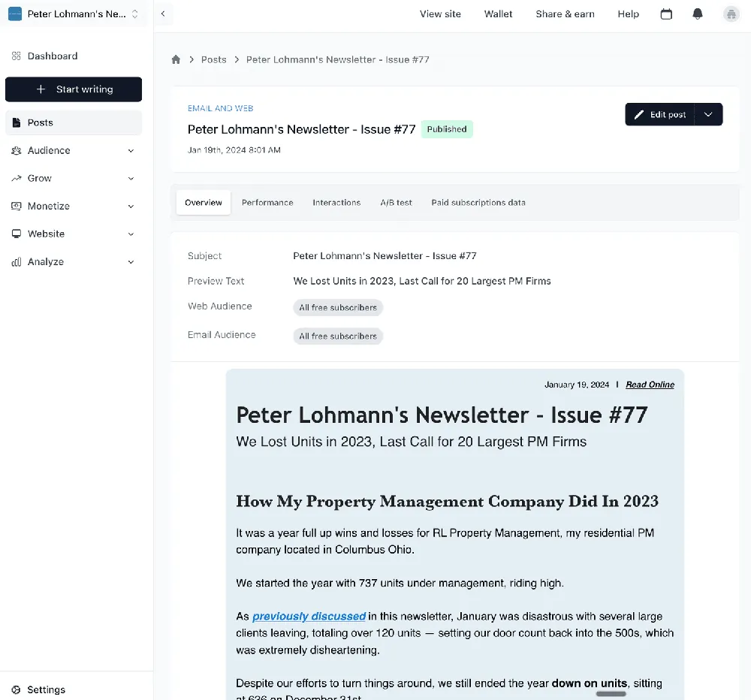Expand the Analyze sidebar section
Screen dimensions: 751x700
pyautogui.click(x=74, y=261)
